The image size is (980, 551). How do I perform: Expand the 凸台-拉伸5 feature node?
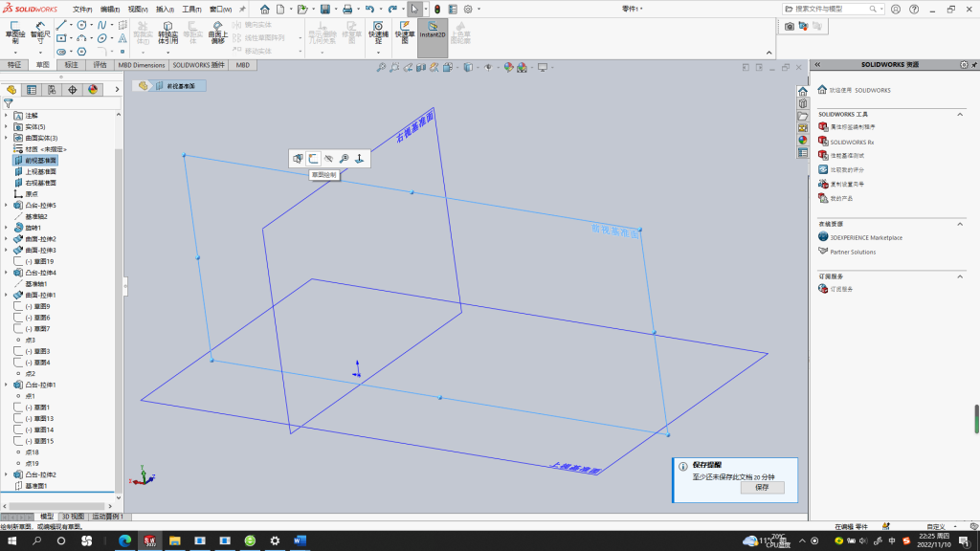pyautogui.click(x=7, y=206)
